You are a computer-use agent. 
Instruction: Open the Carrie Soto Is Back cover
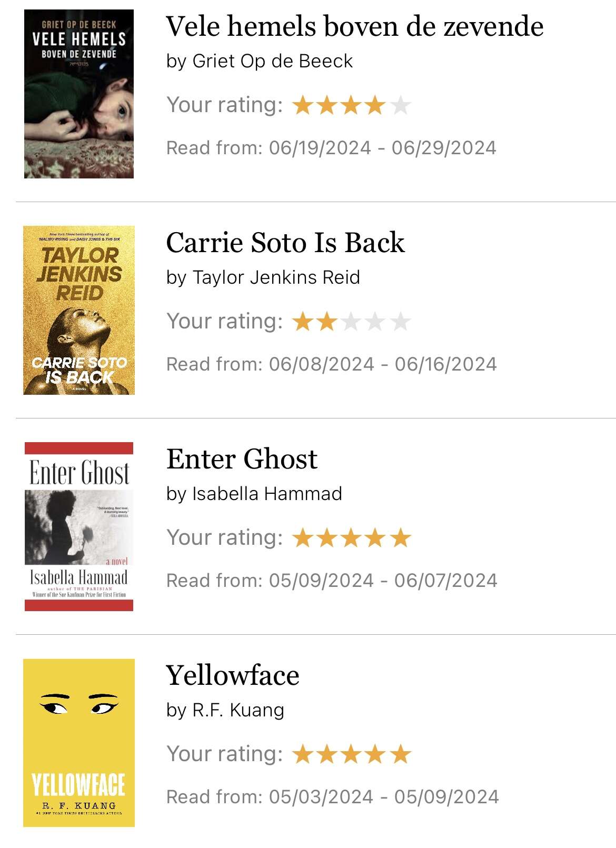[79, 310]
